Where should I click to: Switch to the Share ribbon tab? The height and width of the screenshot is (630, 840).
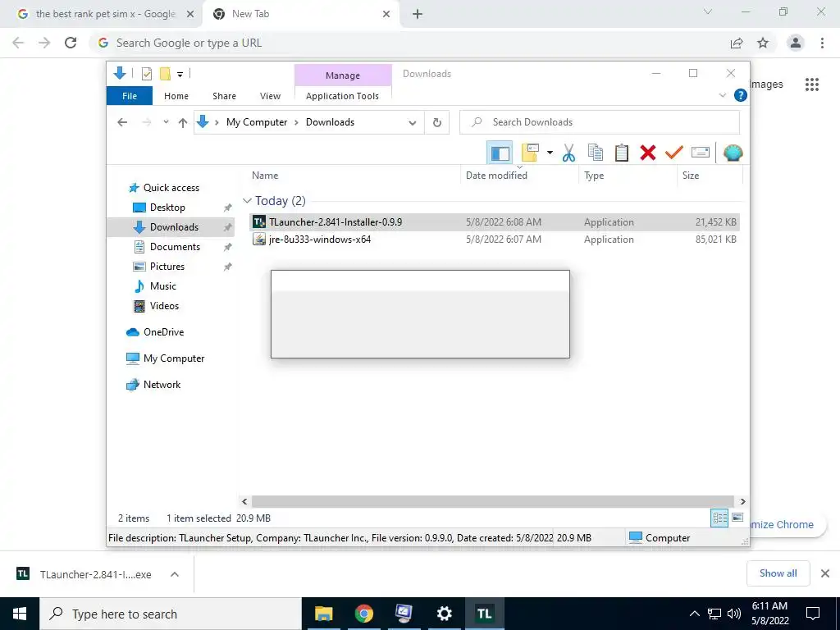pyautogui.click(x=224, y=96)
